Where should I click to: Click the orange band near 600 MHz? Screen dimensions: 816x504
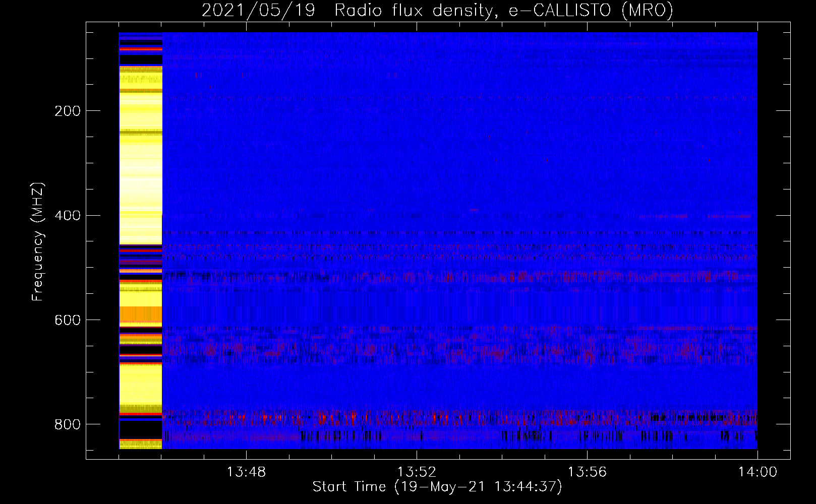tap(141, 314)
